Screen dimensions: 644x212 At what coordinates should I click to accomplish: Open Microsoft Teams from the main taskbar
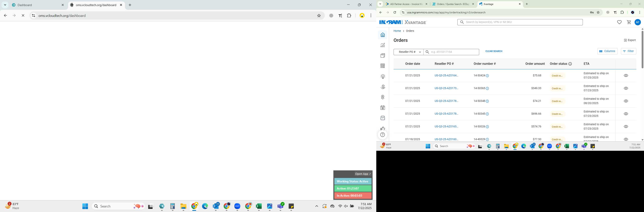[x=280, y=206]
